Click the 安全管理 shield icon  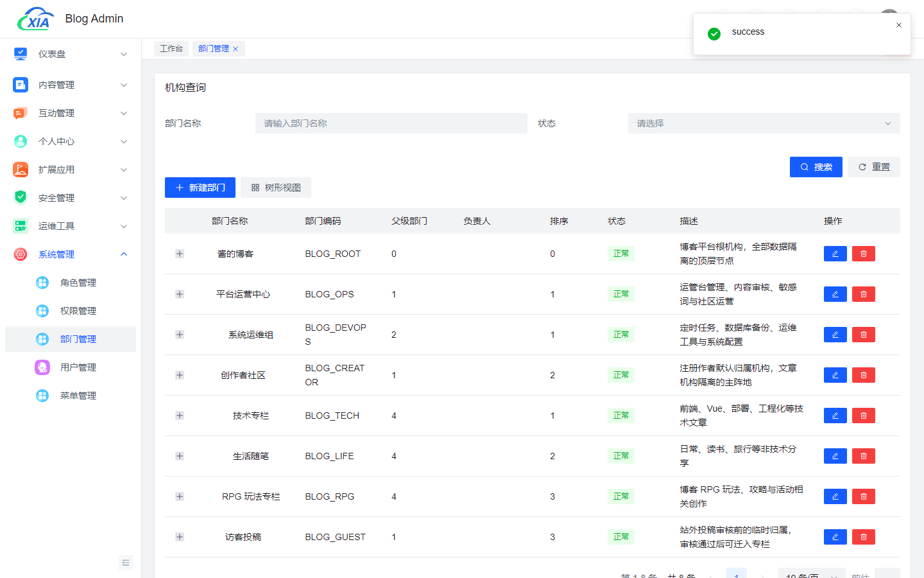click(x=21, y=198)
